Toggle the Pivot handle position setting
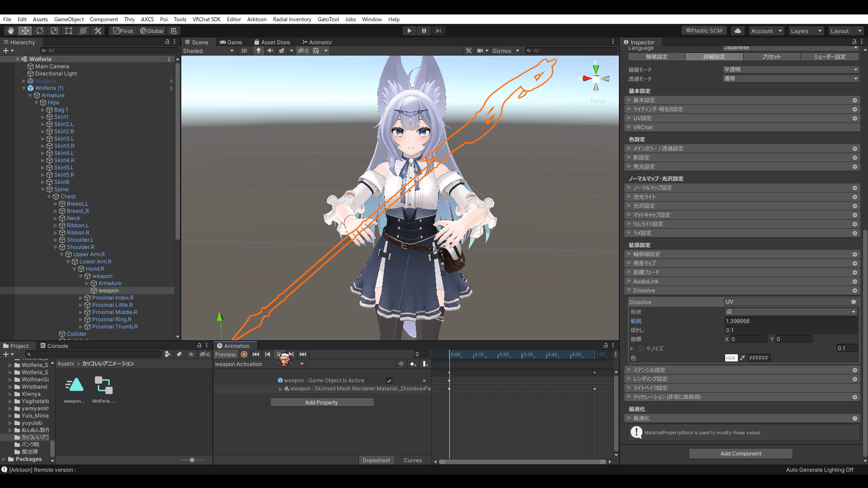Screen dimensions: 868x488 click(123, 31)
